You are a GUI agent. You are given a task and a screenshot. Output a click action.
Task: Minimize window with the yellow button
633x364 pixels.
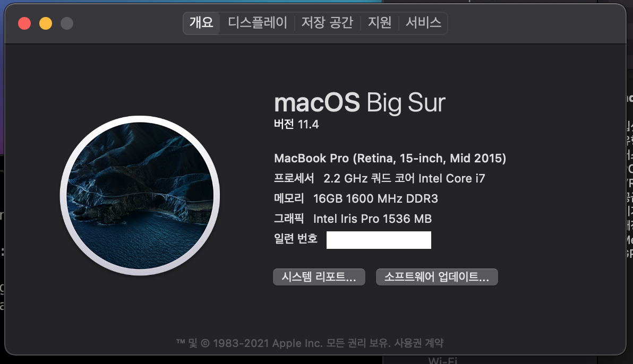pyautogui.click(x=46, y=23)
